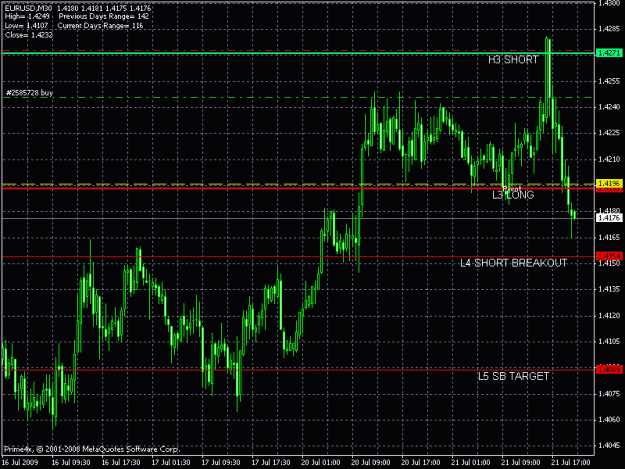Click the 16 Jul 17:30 time label

[121, 463]
